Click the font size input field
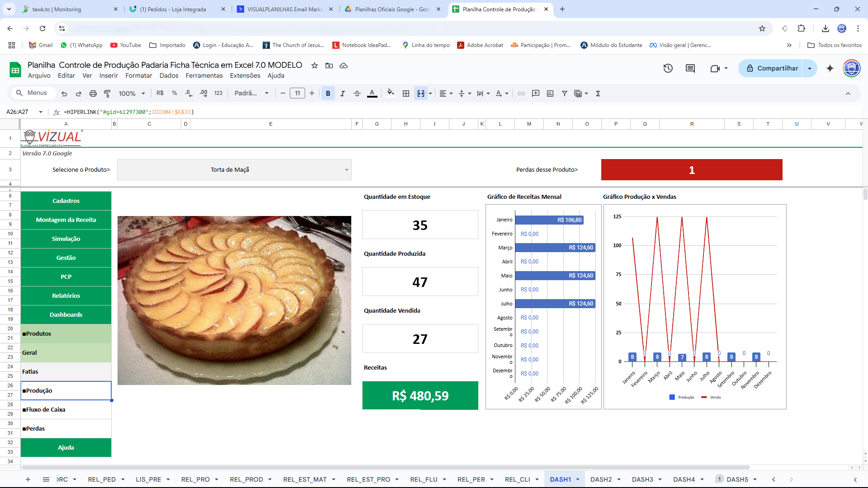 point(297,94)
